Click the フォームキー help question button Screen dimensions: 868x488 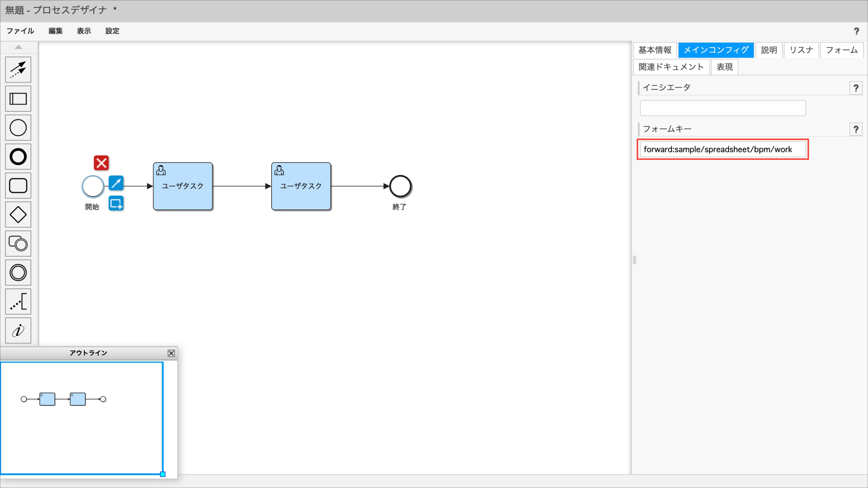856,130
